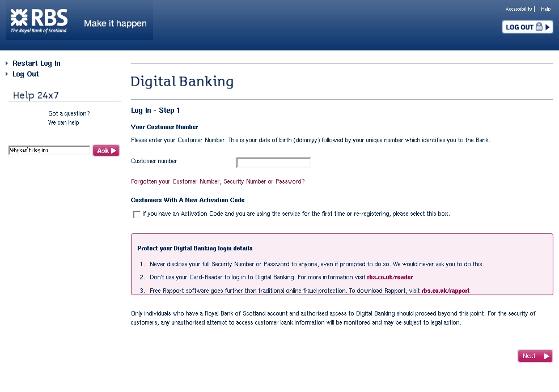Screen dimensions: 559x392
Task: Open the Accessibility link in the header
Action: coord(518,9)
